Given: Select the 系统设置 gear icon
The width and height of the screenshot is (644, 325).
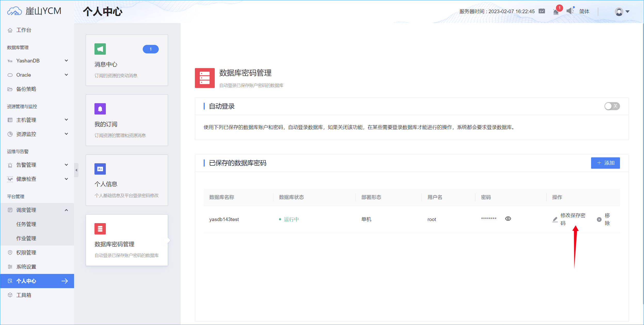Looking at the screenshot, I should tap(10, 266).
